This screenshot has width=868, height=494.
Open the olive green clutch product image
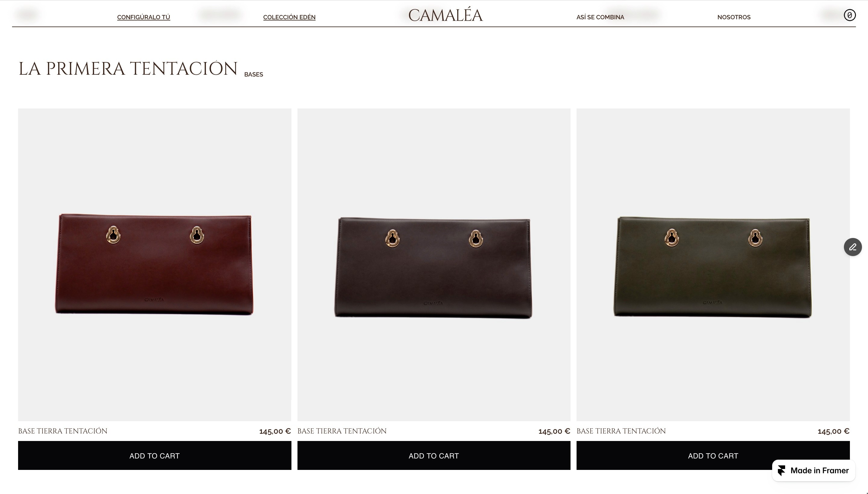point(713,265)
